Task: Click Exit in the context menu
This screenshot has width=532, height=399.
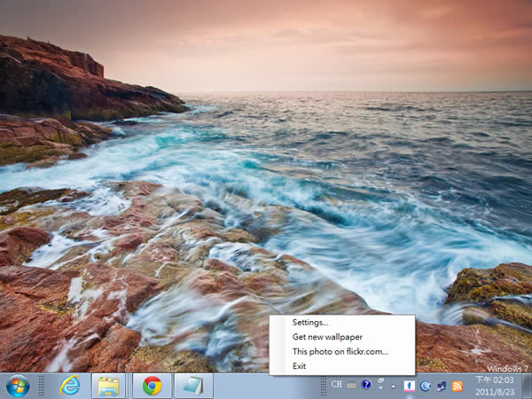Action: [342, 366]
